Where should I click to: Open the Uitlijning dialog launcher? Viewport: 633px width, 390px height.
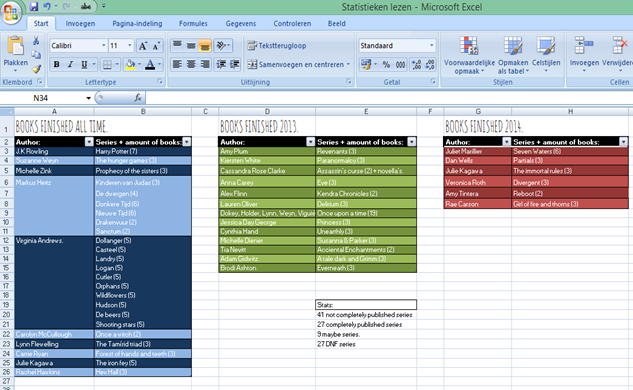click(349, 82)
